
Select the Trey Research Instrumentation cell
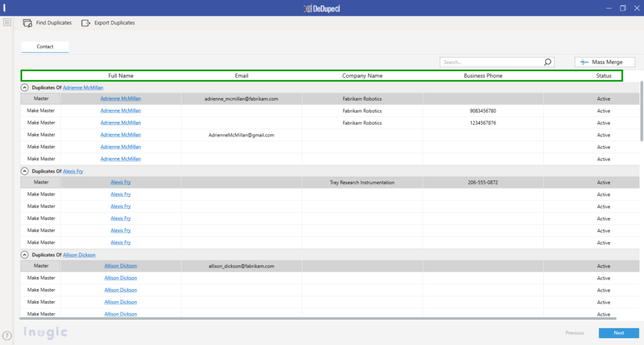[362, 182]
